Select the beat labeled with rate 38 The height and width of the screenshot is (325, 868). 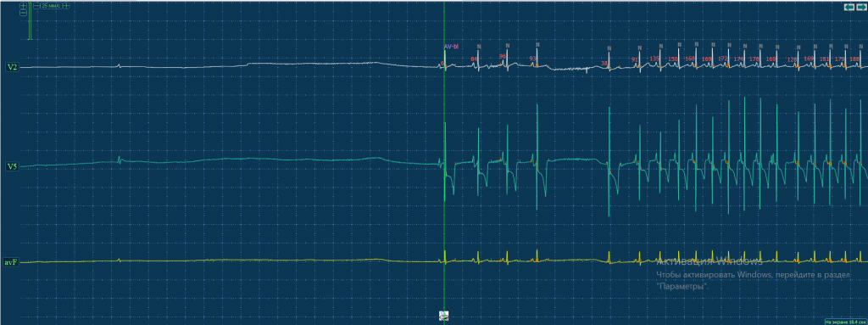point(604,64)
